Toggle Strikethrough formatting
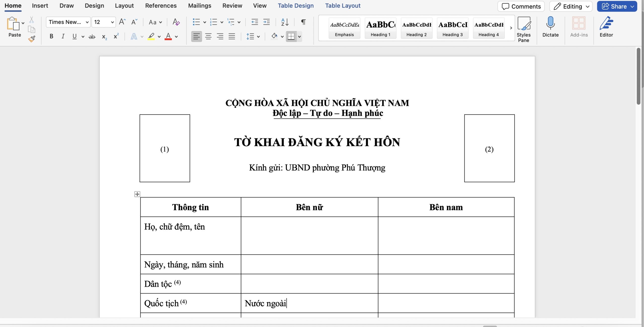Screen dimensions: 644x327 pos(92,37)
